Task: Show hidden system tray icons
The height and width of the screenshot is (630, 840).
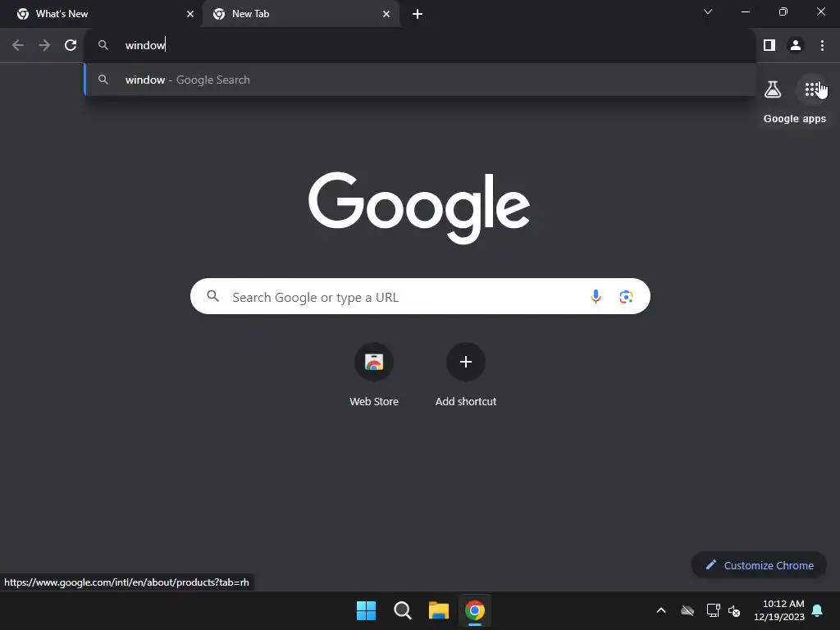Action: [661, 610]
